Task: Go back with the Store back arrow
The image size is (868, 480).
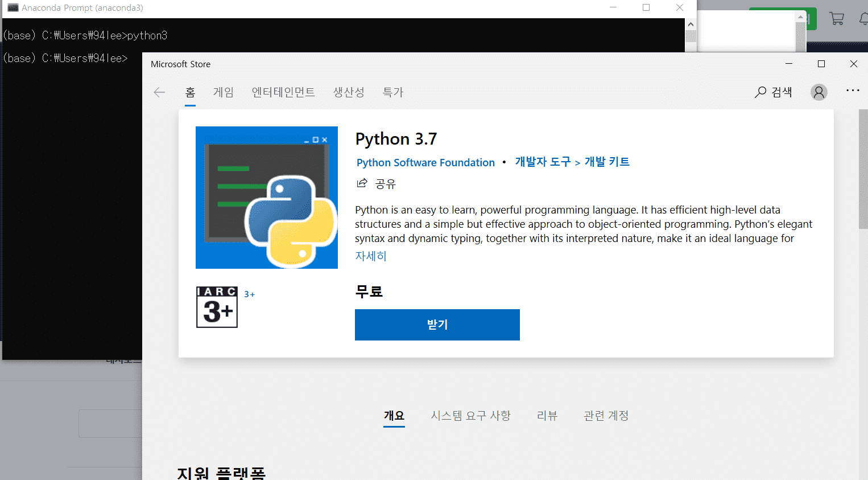Action: coord(159,92)
